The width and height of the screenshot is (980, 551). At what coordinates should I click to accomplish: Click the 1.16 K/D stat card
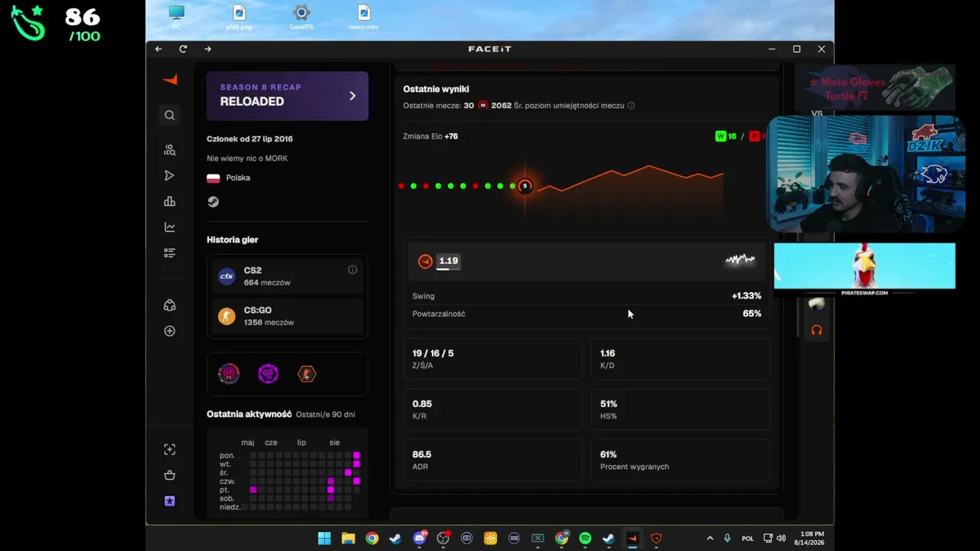pos(681,359)
